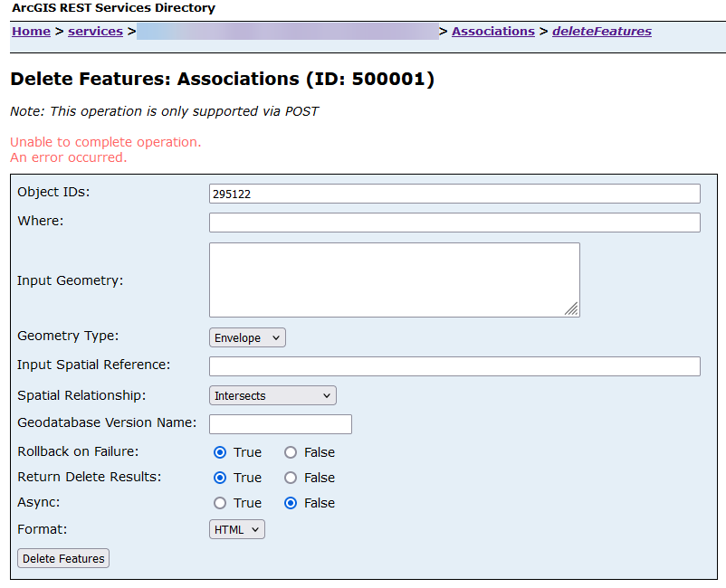Select True for Return Delete Results
The image size is (726, 588).
click(220, 478)
